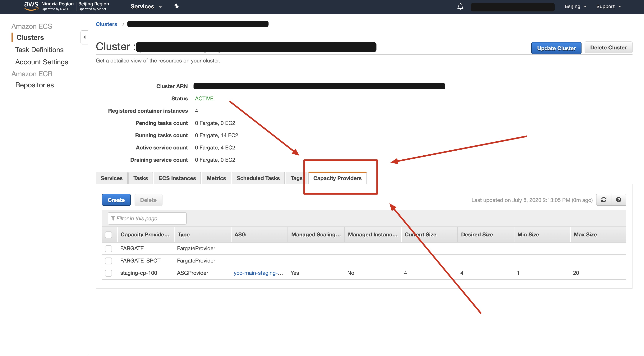Refresh the capacity providers table
Viewport: 644px width, 356px height.
pos(604,200)
